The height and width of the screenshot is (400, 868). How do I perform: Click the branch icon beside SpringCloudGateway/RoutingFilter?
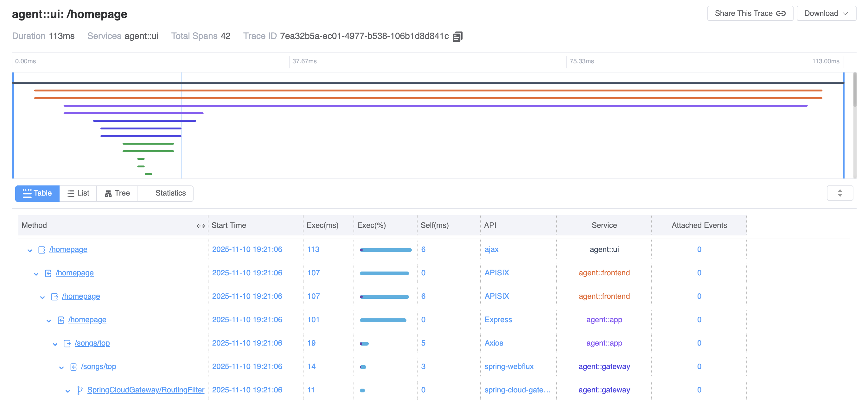tap(80, 390)
